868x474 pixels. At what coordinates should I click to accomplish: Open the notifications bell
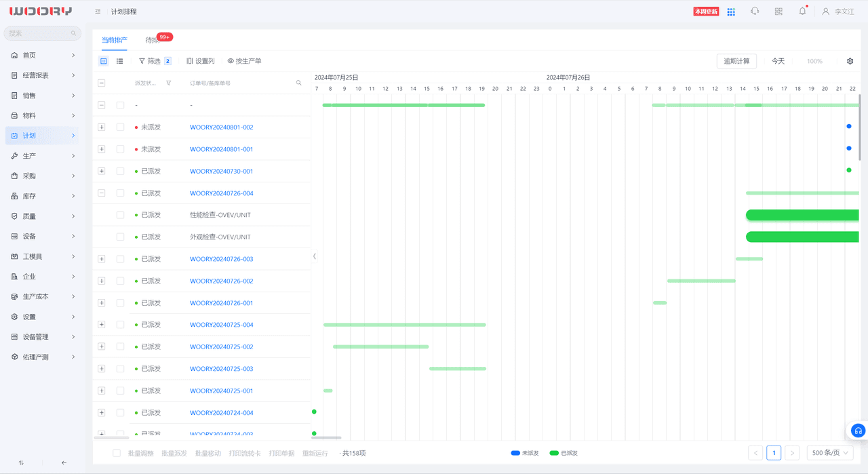803,12
